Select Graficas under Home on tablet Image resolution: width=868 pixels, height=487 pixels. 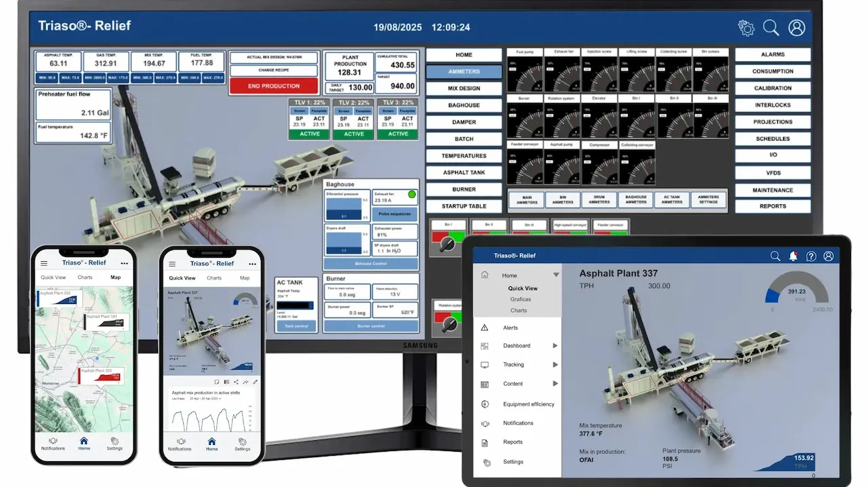[521, 299]
